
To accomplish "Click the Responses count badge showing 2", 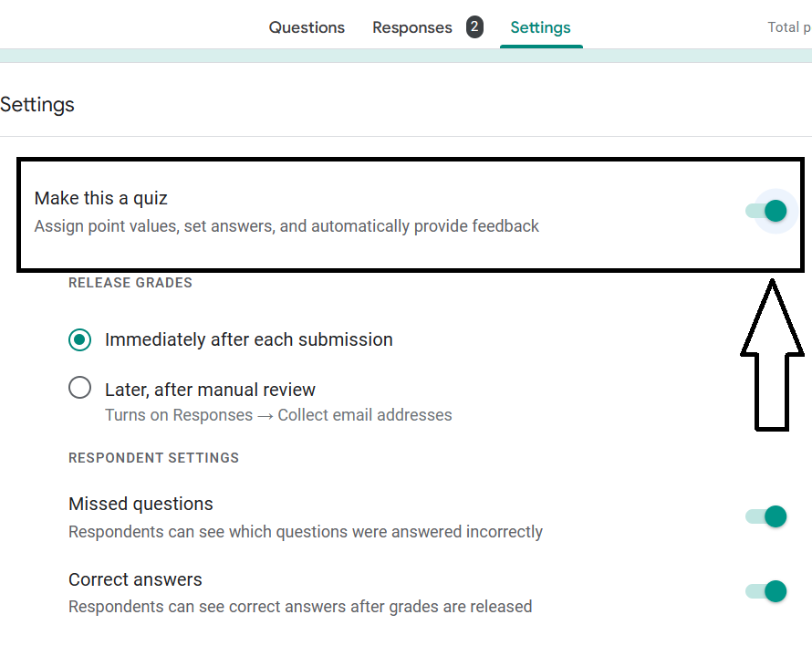I will [x=474, y=27].
